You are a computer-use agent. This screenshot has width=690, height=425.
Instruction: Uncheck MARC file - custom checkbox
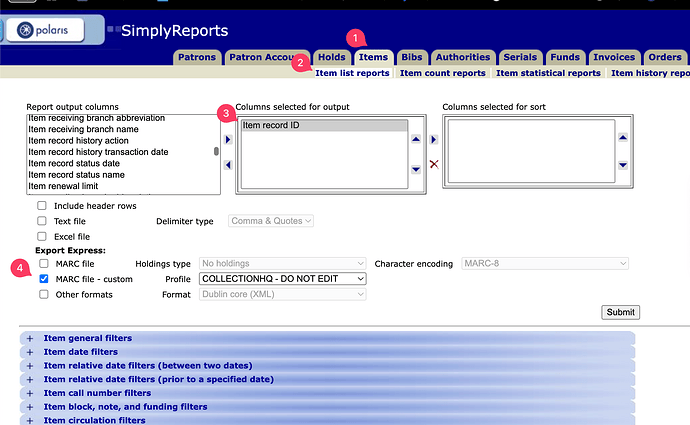(x=42, y=279)
